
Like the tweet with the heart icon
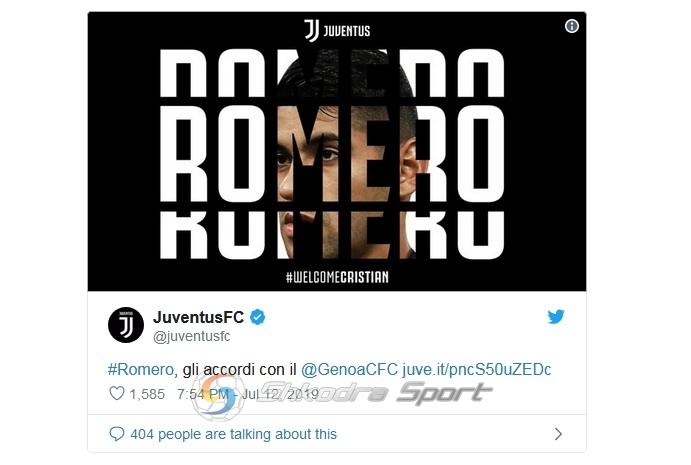pyautogui.click(x=117, y=393)
